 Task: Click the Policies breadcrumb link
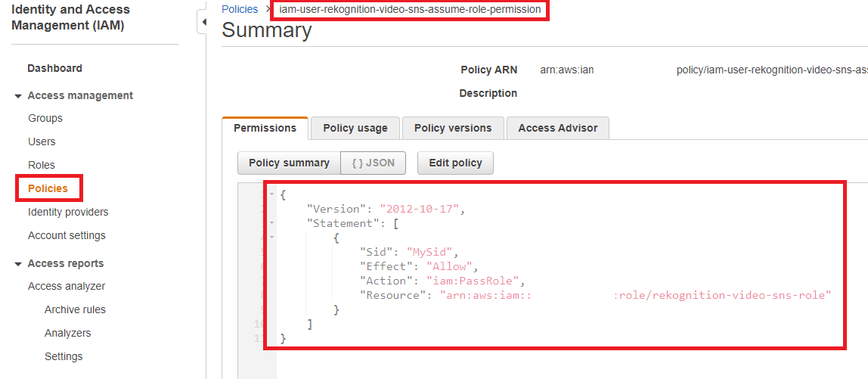(x=240, y=9)
